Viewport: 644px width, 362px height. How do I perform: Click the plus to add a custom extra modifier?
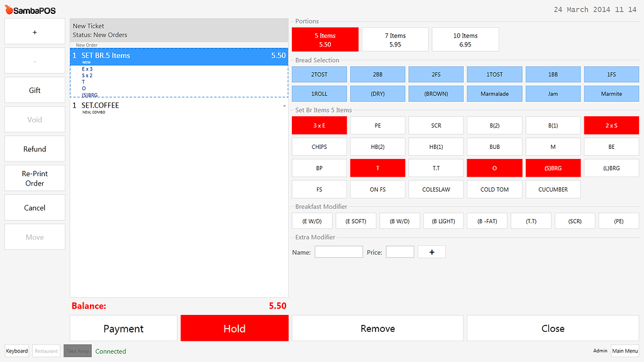point(431,251)
